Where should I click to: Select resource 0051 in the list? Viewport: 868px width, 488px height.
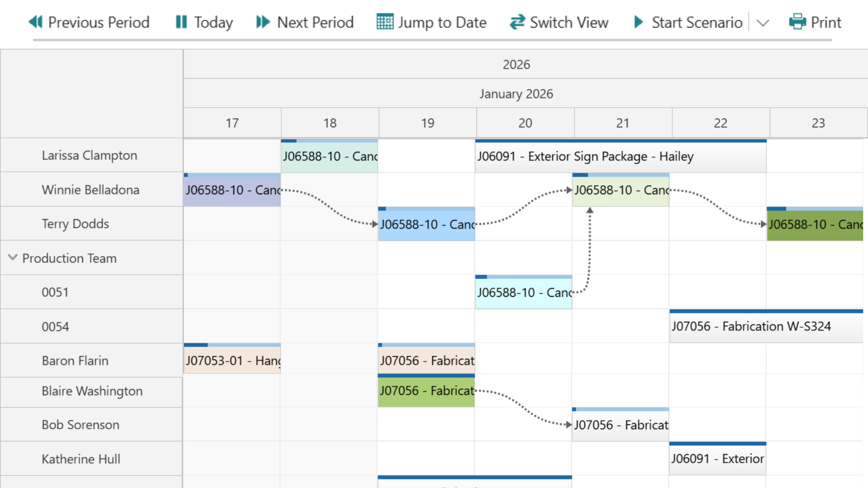coord(55,292)
